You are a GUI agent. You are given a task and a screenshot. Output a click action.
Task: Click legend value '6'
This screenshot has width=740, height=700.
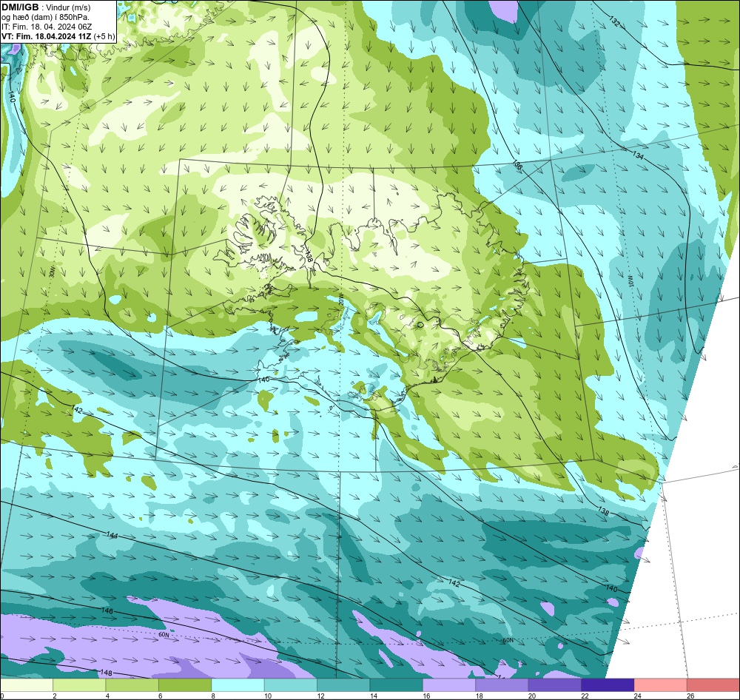click(161, 696)
